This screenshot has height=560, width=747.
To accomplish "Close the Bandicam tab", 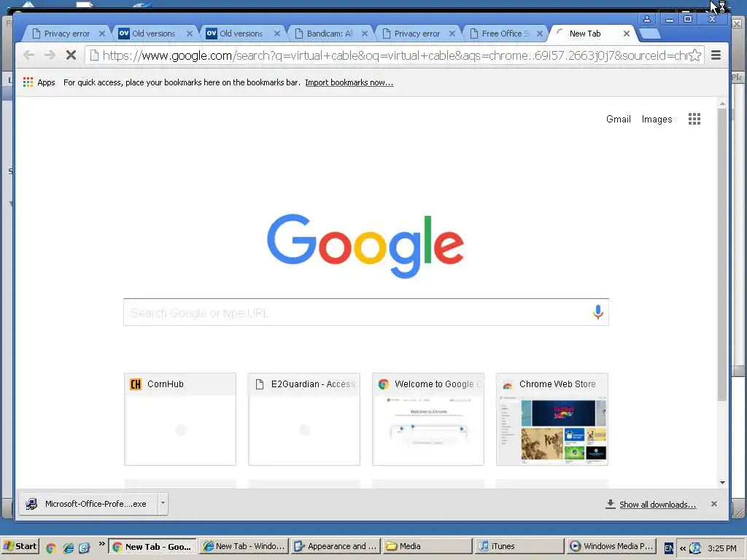I will tap(365, 34).
